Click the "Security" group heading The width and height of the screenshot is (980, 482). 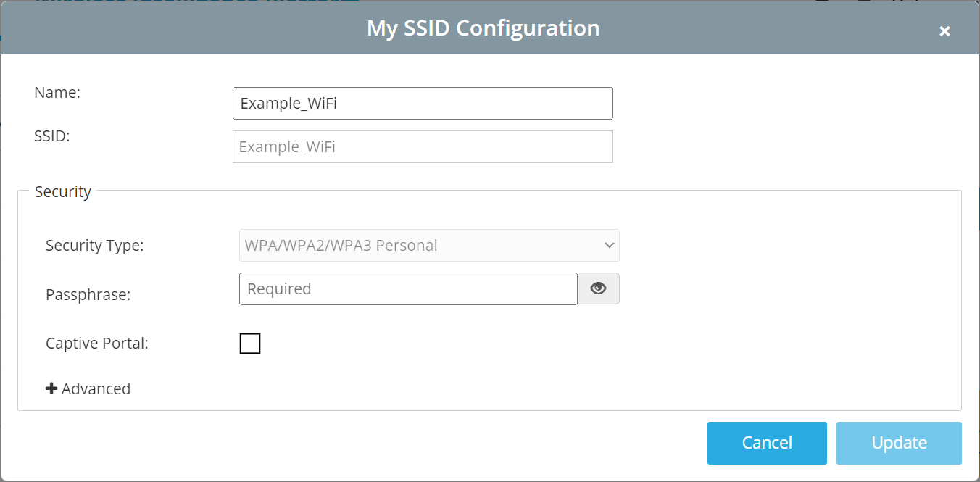point(63,191)
